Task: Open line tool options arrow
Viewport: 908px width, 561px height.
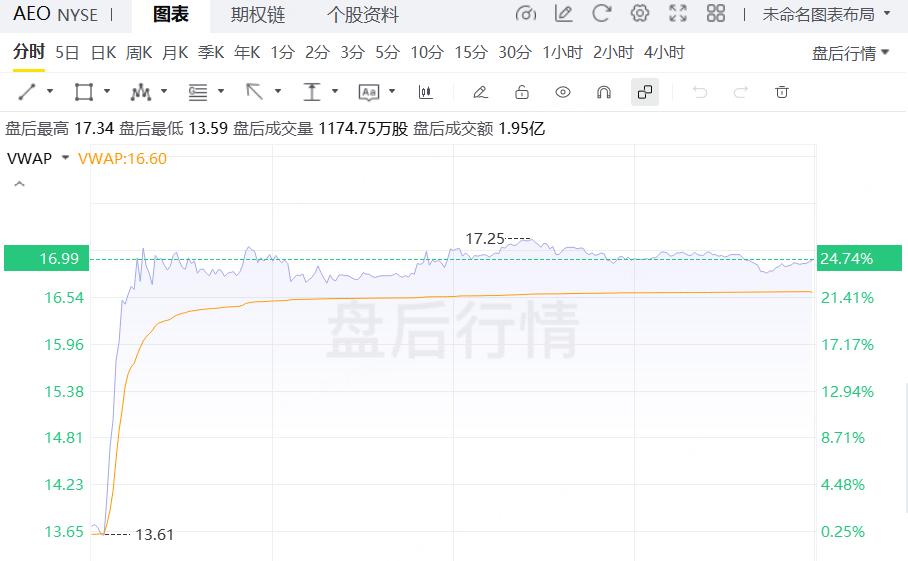Action: [50, 91]
